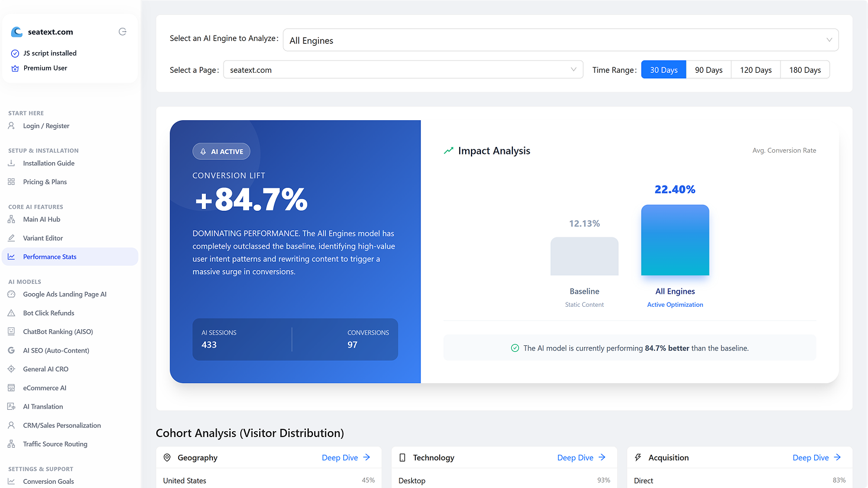868x488 pixels.
Task: Click the Premium User crown icon
Action: coord(15,68)
